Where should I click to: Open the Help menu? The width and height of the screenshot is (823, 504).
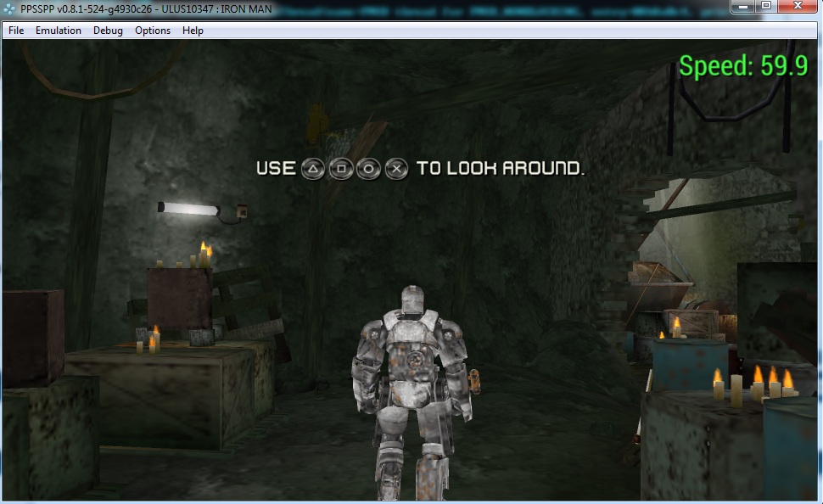pyautogui.click(x=193, y=31)
